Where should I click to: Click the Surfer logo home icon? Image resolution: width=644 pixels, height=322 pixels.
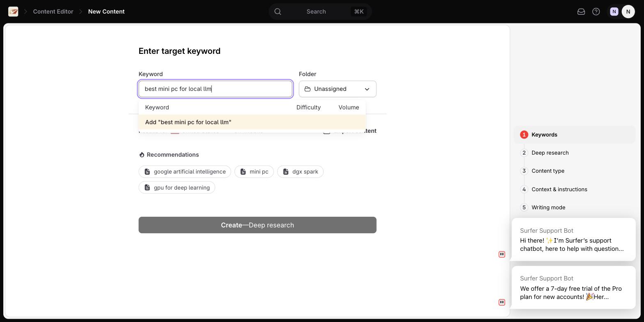click(13, 12)
